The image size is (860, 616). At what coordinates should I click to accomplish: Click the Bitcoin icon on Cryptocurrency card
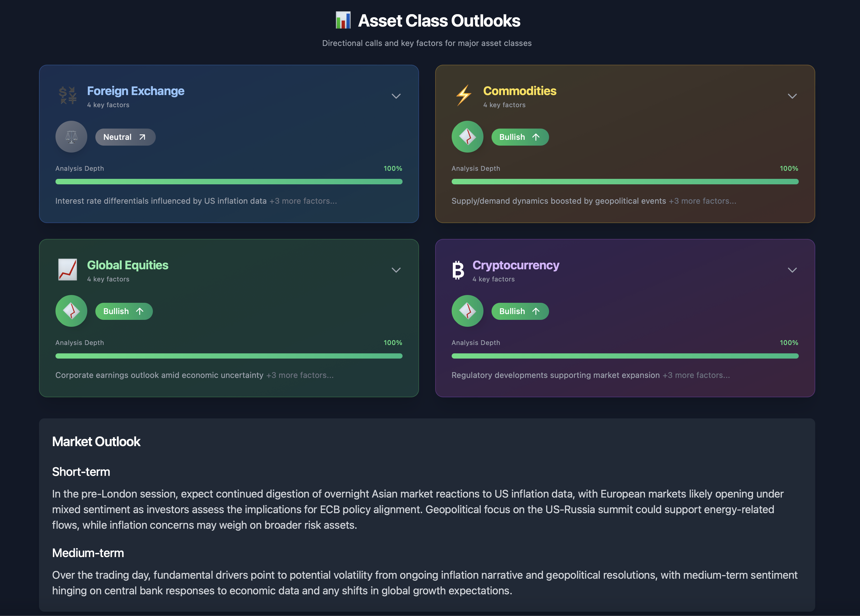[458, 270]
